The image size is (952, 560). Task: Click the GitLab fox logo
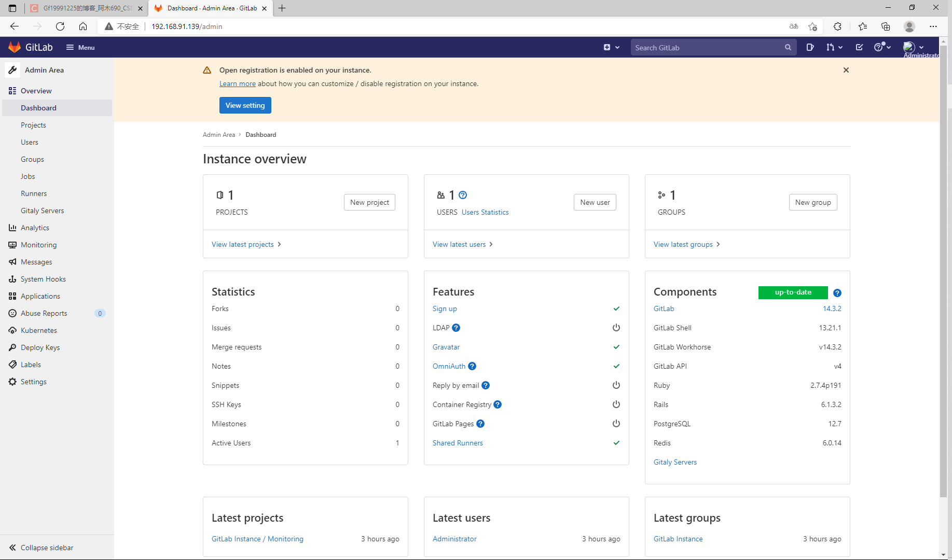[15, 47]
